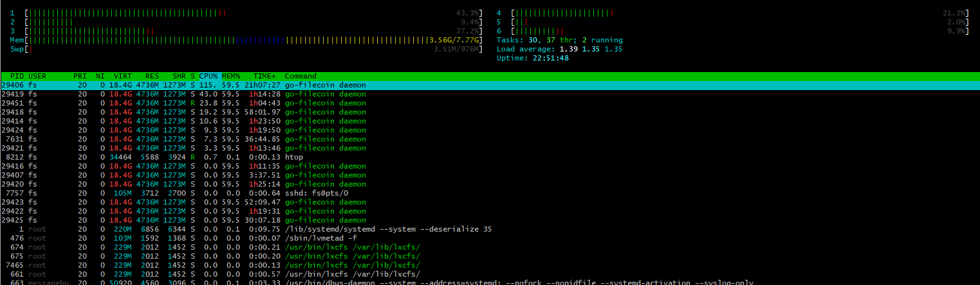Select go-filecoin process with PID 29419
This screenshot has height=285, width=980.
point(490,94)
